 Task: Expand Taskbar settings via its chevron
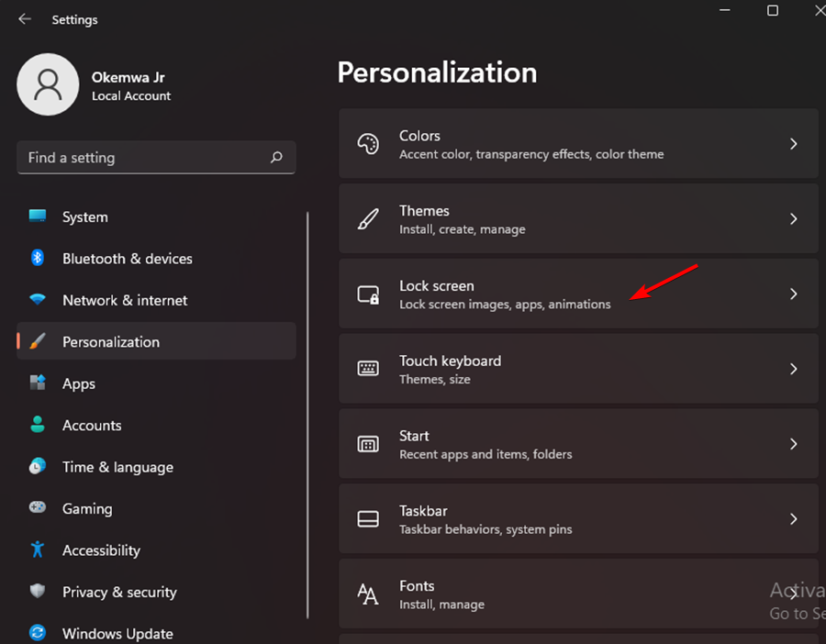tap(794, 518)
